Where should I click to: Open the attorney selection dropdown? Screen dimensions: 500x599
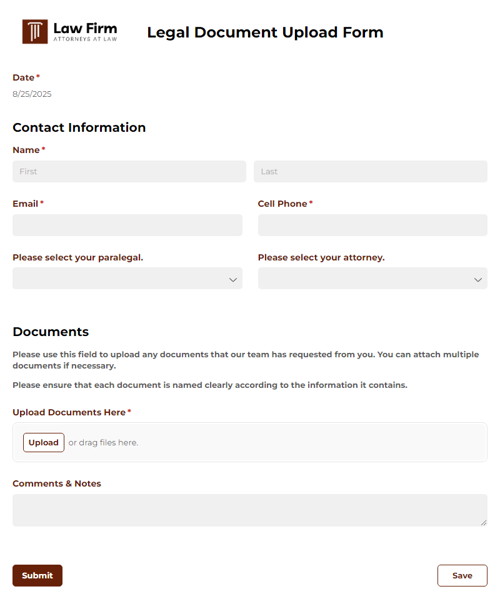coord(372,278)
